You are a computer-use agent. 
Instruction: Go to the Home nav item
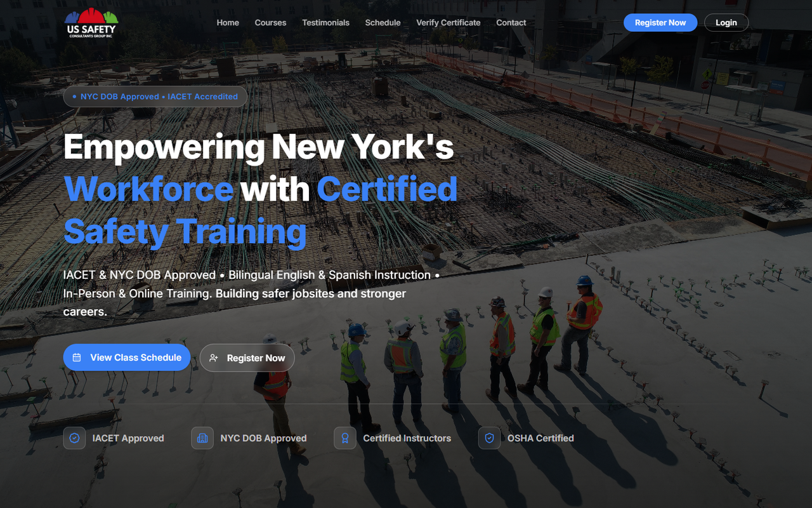pyautogui.click(x=228, y=23)
